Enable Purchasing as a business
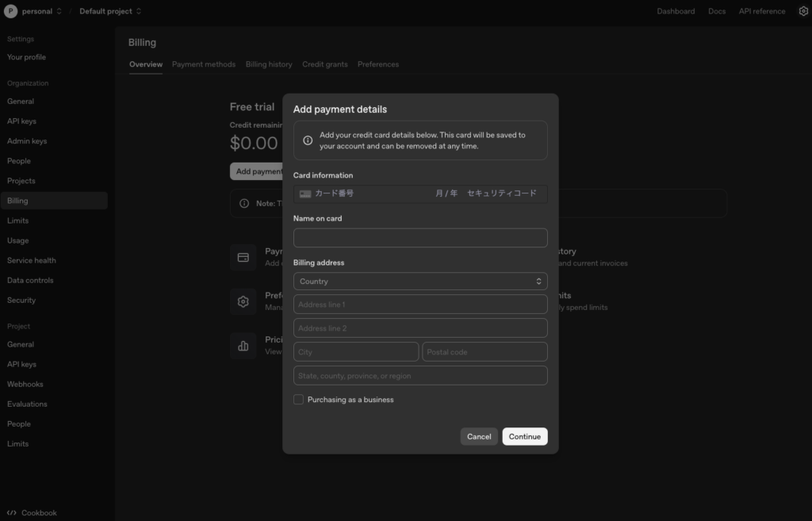This screenshot has width=812, height=521. [298, 399]
